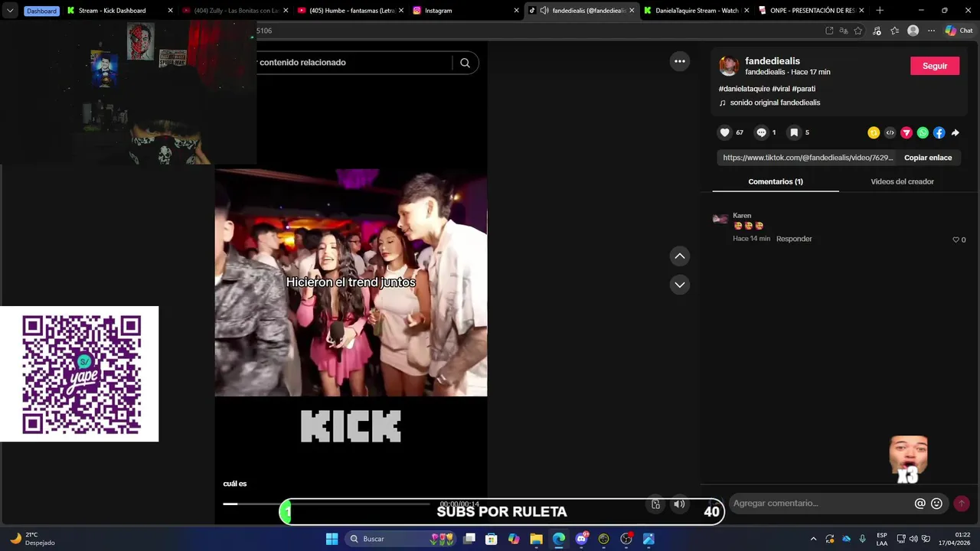Open Edge settings and more menu
The width and height of the screenshot is (980, 551).
pyautogui.click(x=931, y=31)
